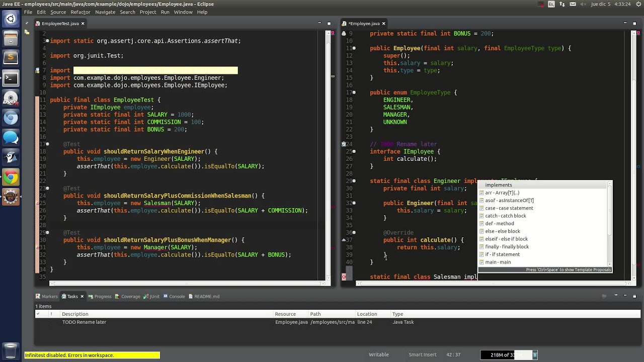This screenshot has height=362, width=644.
Task: Choose 'else - else block' template proposal
Action: click(x=543, y=231)
